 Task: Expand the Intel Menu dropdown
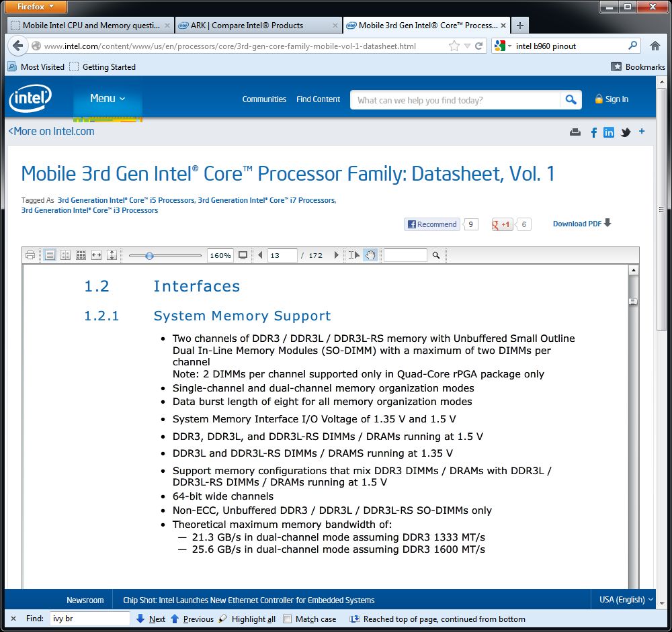pyautogui.click(x=107, y=99)
